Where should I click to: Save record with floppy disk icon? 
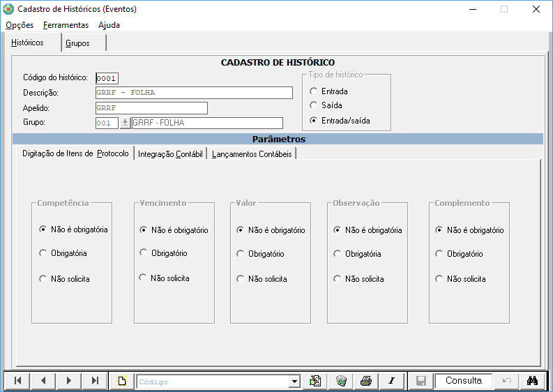[421, 381]
